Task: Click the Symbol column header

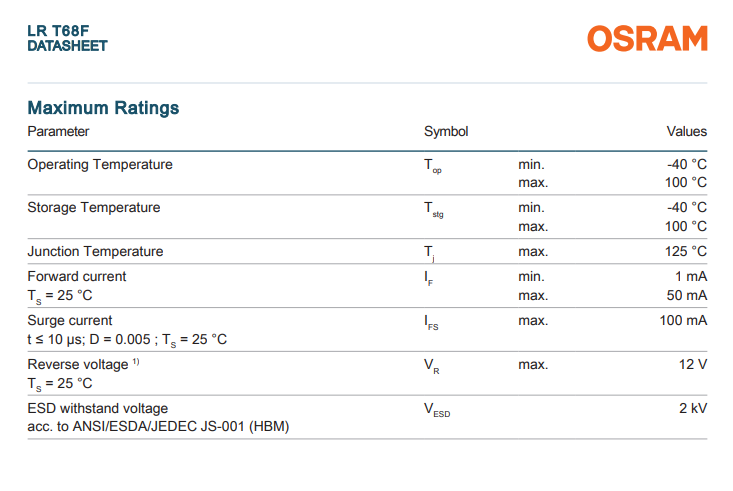Action: pos(446,132)
